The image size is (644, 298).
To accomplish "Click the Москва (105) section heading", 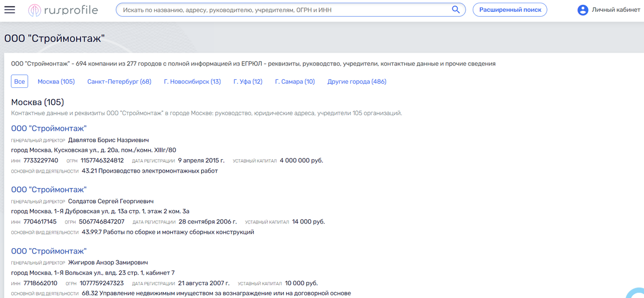I will click(38, 102).
